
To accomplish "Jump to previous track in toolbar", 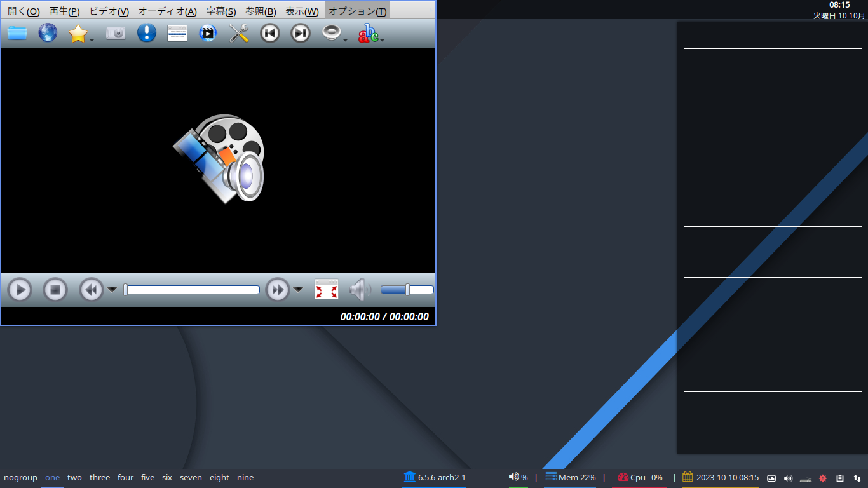I will [270, 33].
